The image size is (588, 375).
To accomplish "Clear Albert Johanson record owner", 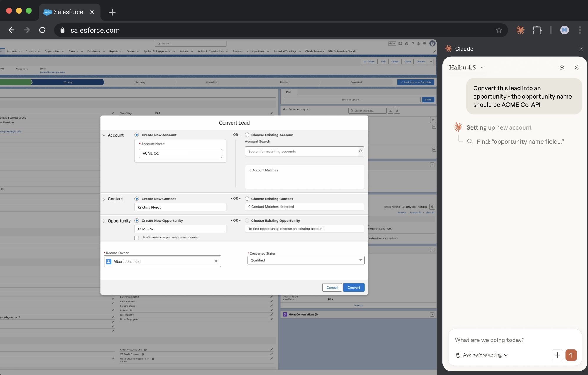I will pos(216,261).
